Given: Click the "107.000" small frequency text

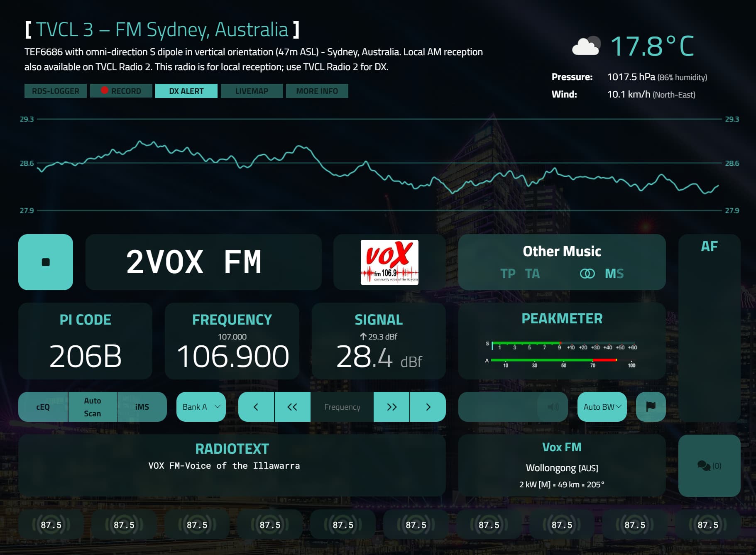Looking at the screenshot, I should 232,337.
